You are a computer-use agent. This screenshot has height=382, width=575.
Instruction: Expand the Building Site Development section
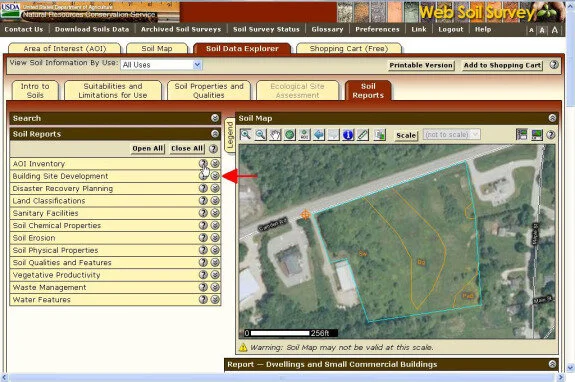coord(215,176)
